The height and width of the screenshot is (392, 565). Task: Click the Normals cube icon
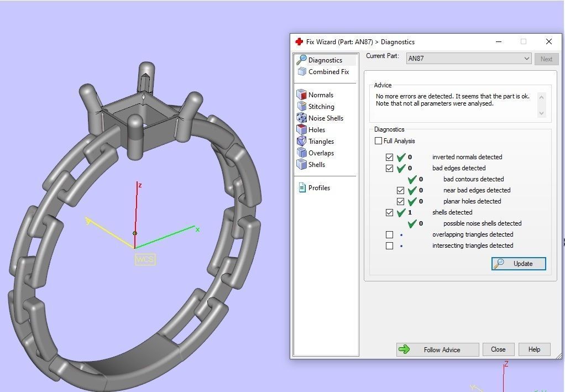click(301, 95)
